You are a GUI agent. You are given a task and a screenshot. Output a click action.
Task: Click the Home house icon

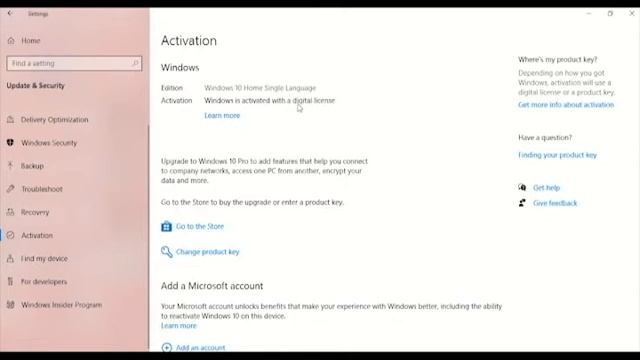(x=11, y=41)
